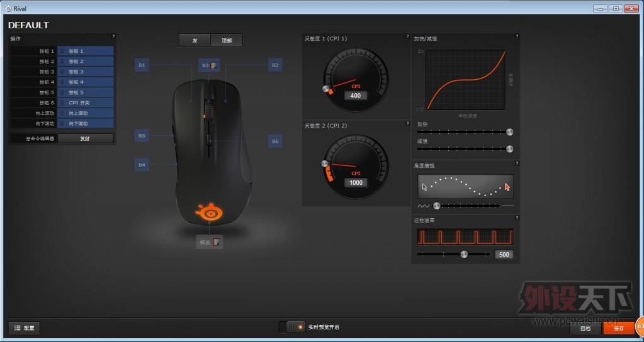Screen dimensions: 644x342
Task: Open help for 角度捕捉 panel
Action: pyautogui.click(x=517, y=163)
